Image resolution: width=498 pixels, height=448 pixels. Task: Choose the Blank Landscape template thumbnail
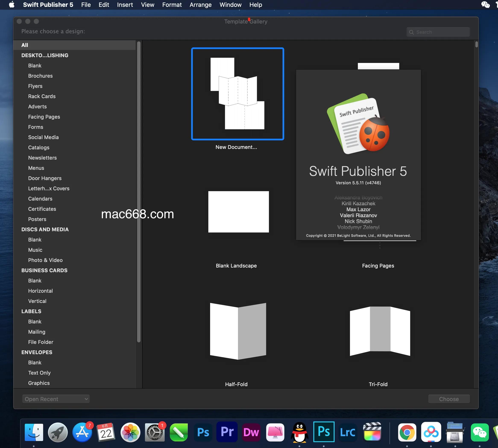pyautogui.click(x=238, y=212)
